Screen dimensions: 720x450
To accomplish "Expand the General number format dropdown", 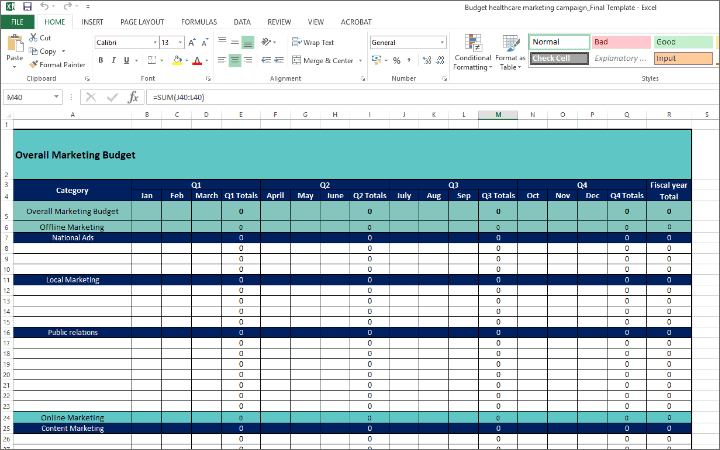I will [442, 43].
